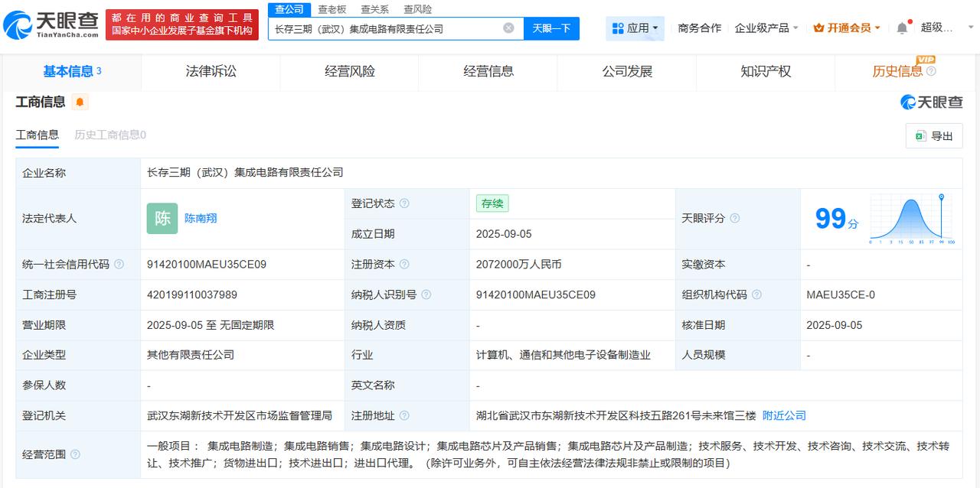The width and height of the screenshot is (980, 488).
Task: Click help icon beside 组织机构代码
Action: pos(756,294)
